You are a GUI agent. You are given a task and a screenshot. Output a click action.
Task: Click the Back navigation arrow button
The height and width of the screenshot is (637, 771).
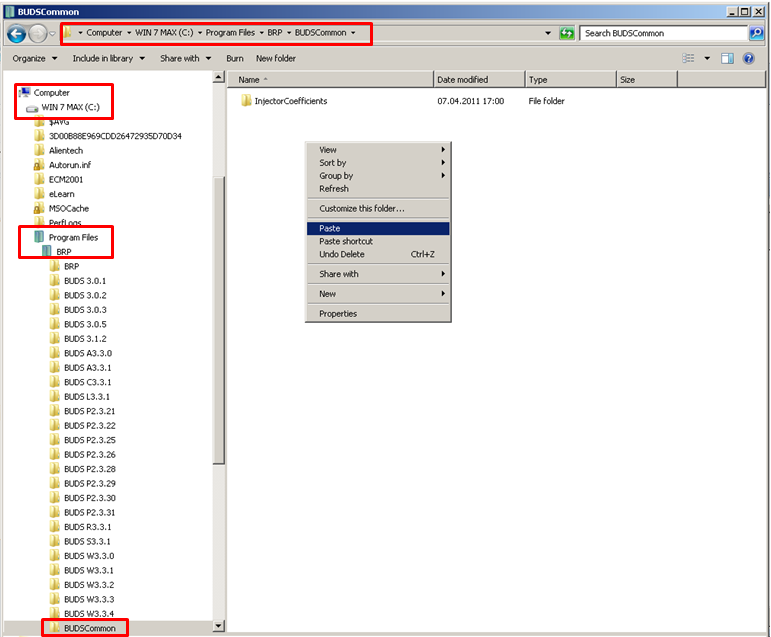[x=16, y=33]
